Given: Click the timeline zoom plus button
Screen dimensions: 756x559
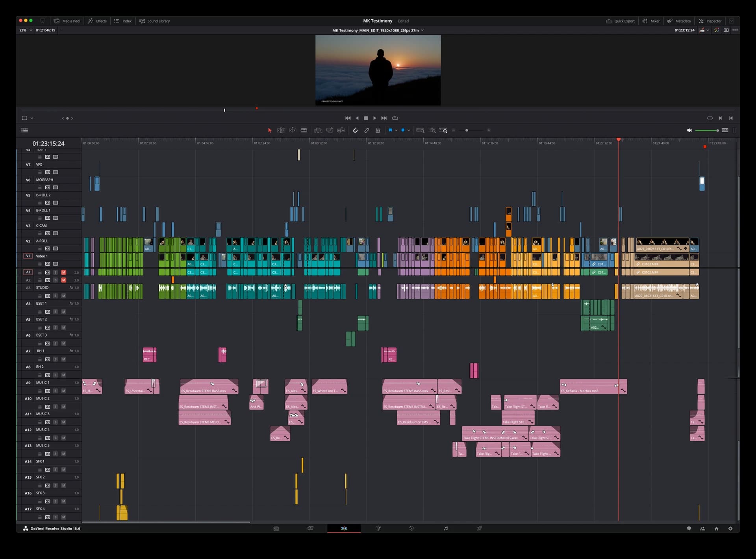Looking at the screenshot, I should (489, 130).
